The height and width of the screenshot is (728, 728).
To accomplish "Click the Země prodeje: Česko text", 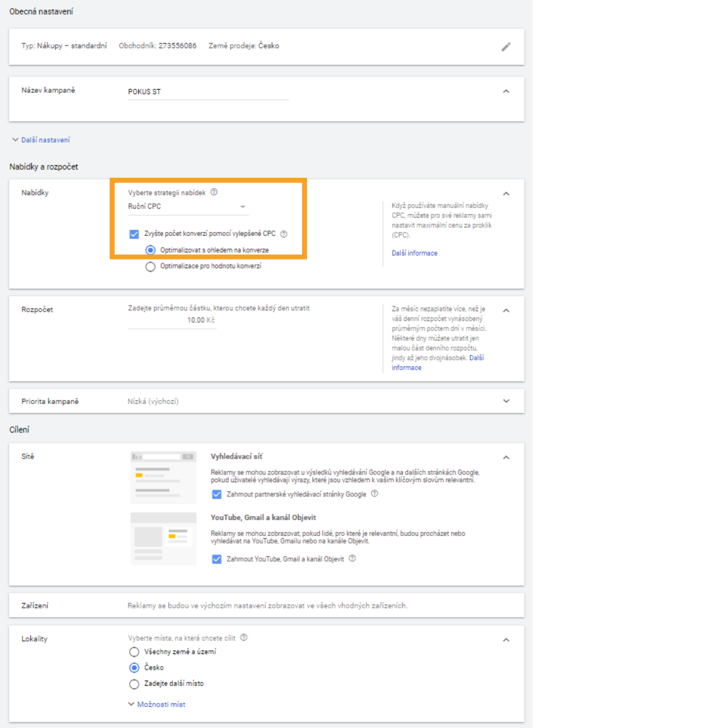I will 244,45.
